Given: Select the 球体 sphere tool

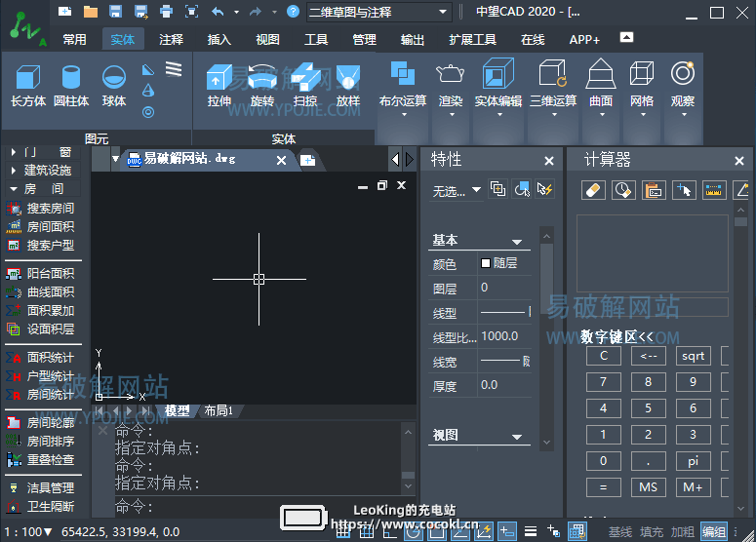Looking at the screenshot, I should click(x=114, y=86).
